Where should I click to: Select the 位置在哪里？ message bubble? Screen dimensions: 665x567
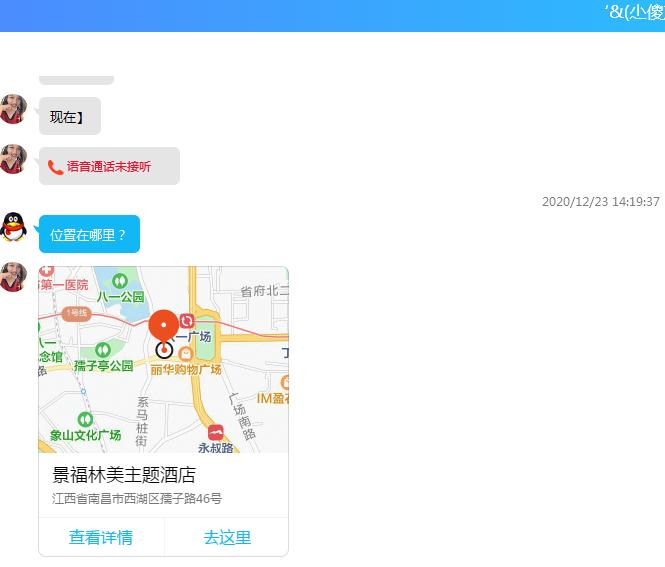coord(89,235)
